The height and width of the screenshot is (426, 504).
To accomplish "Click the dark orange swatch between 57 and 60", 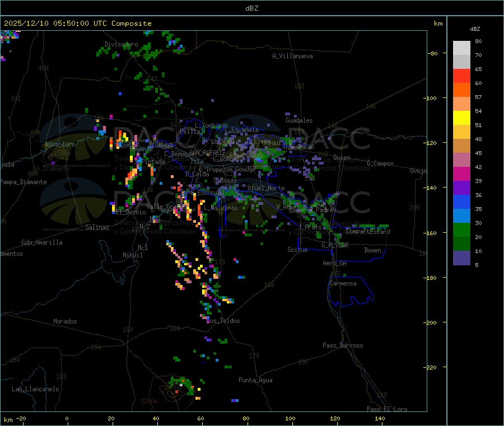I will 461,90.
